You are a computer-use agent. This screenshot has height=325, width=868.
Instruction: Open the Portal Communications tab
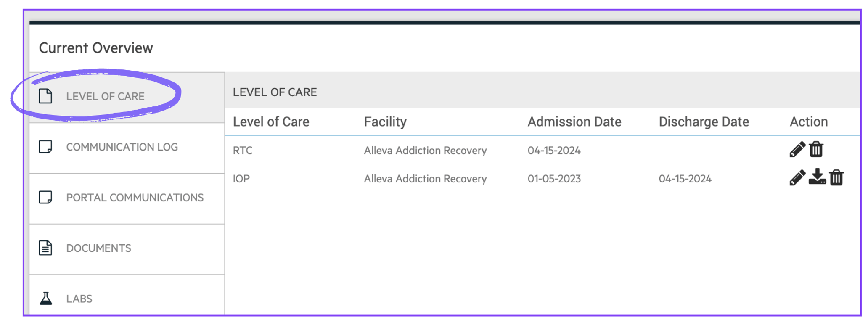135,197
